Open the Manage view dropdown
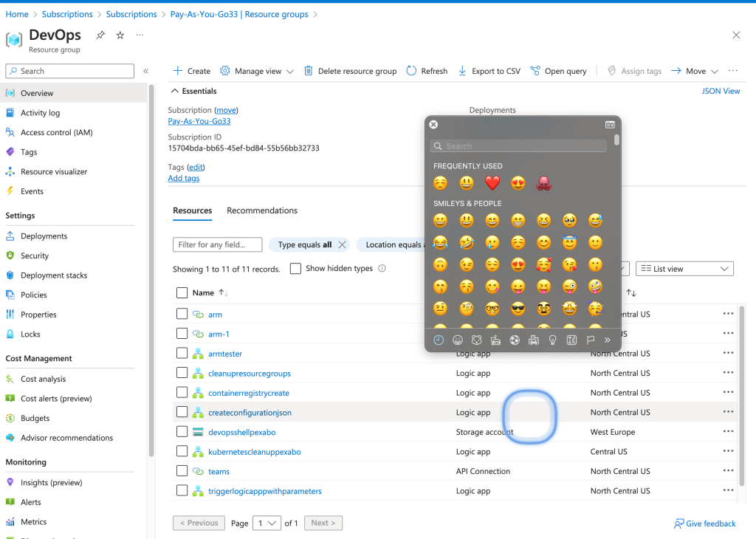756x539 pixels. 257,71
